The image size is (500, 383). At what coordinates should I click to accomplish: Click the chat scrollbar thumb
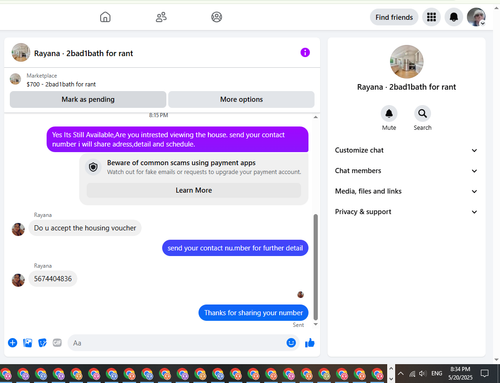(x=316, y=267)
